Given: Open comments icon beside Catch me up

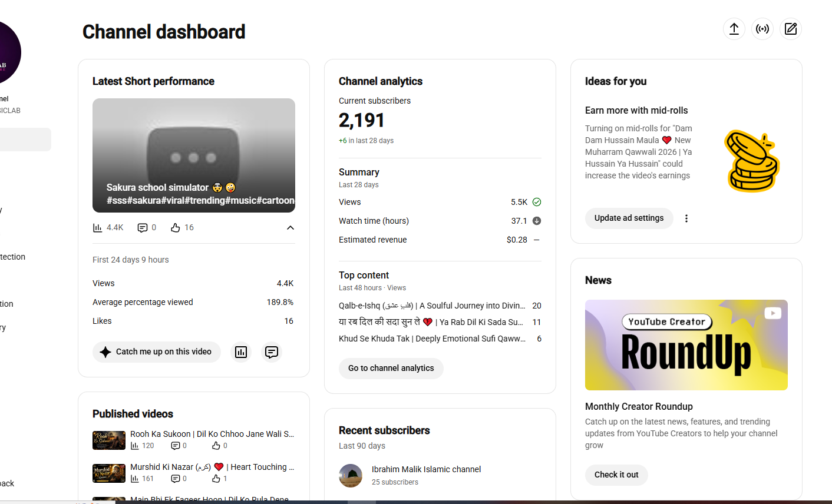Looking at the screenshot, I should coord(272,352).
